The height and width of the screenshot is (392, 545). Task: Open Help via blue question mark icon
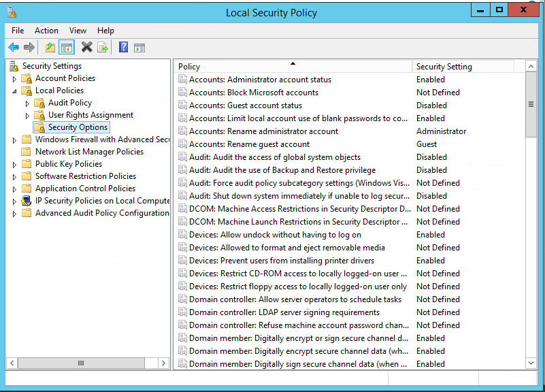123,47
